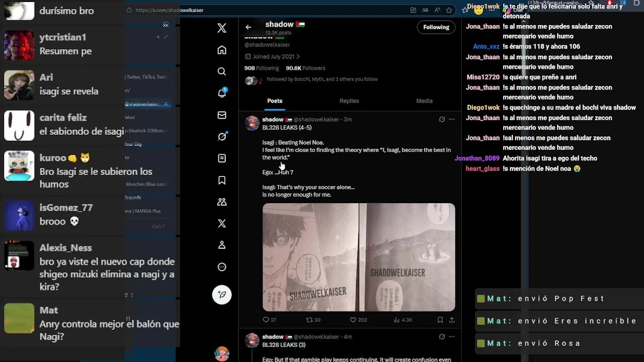Open Communities people icon

(x=222, y=202)
